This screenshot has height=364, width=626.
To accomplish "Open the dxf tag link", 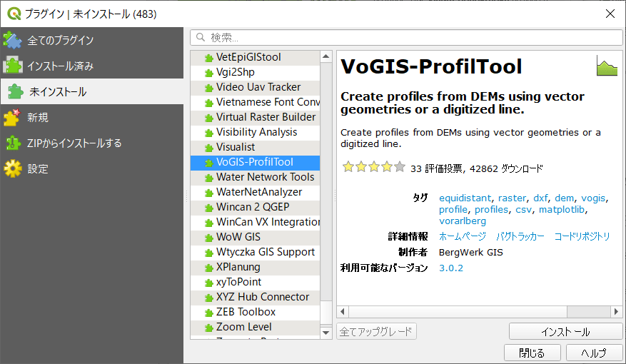I will click(540, 198).
